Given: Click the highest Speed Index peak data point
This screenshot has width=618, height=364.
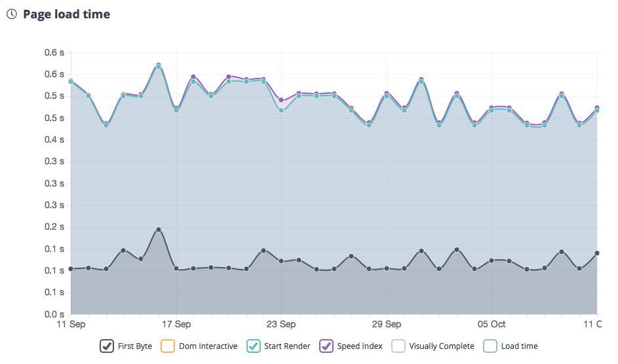Looking at the screenshot, I should pyautogui.click(x=159, y=65).
